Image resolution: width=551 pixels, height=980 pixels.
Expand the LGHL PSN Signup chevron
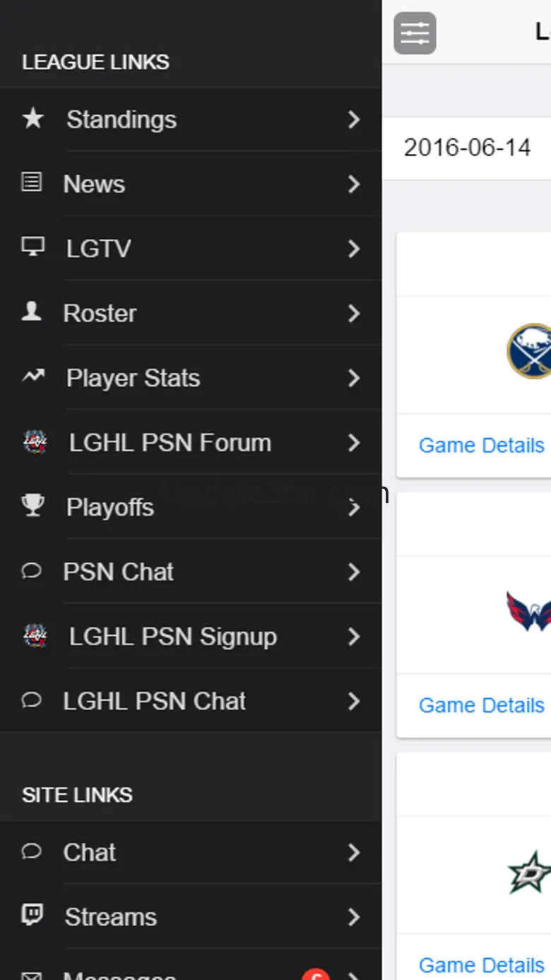coord(354,637)
